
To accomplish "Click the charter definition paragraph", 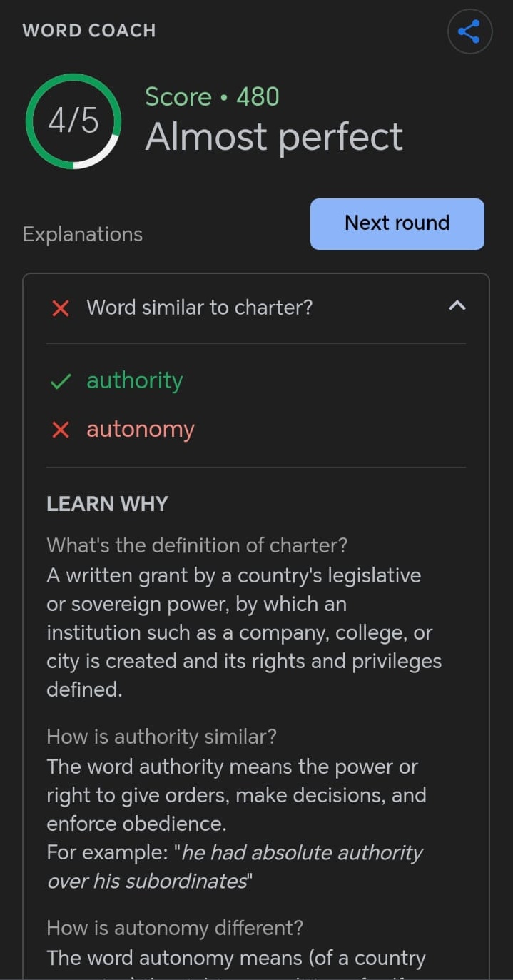I will click(244, 632).
